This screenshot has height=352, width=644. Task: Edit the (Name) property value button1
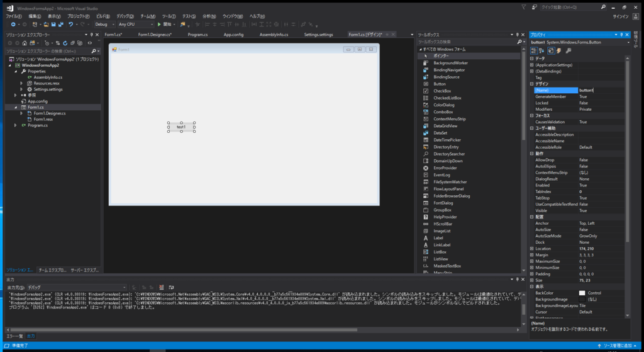601,90
